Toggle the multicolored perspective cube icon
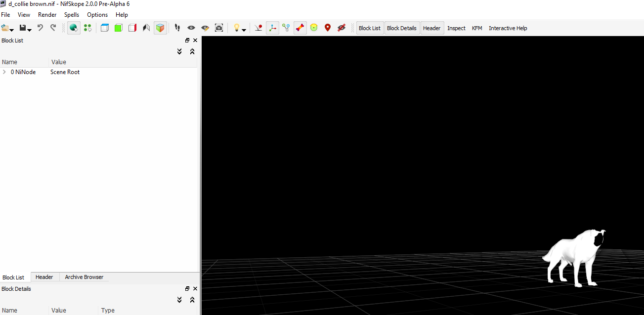Image resolution: width=644 pixels, height=315 pixels. [160, 28]
